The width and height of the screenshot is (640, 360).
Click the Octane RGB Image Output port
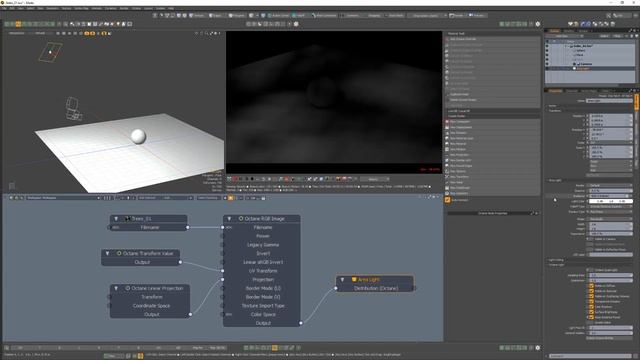(x=301, y=323)
